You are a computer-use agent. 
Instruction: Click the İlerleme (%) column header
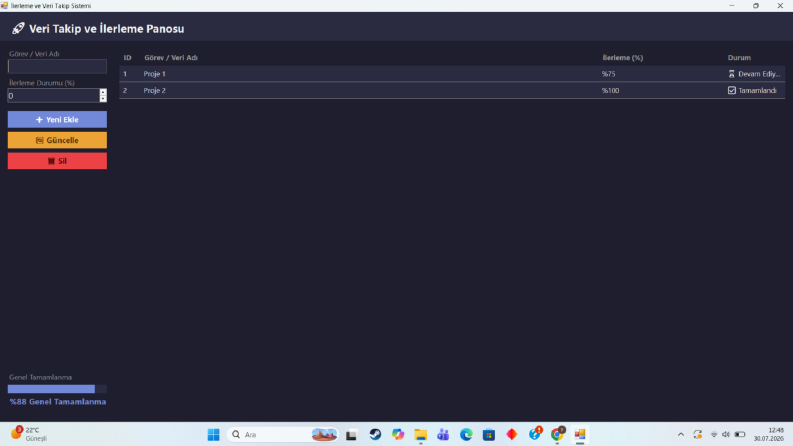coord(623,58)
